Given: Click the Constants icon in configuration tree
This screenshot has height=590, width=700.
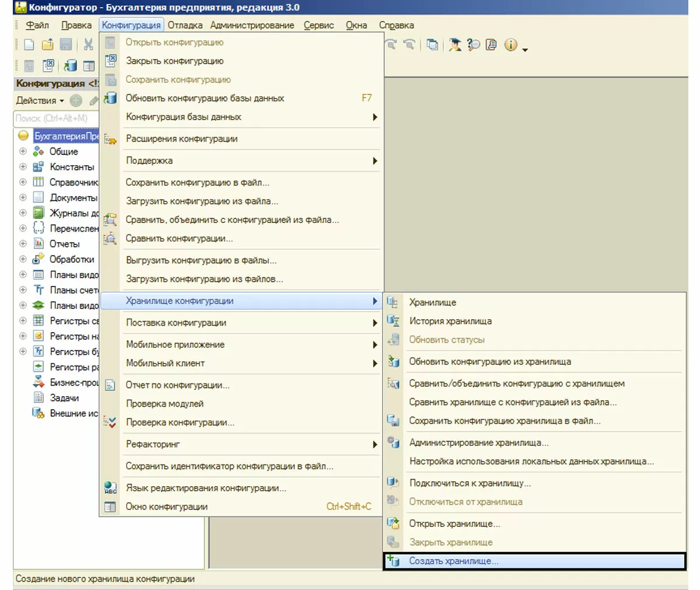Looking at the screenshot, I should 38,167.
